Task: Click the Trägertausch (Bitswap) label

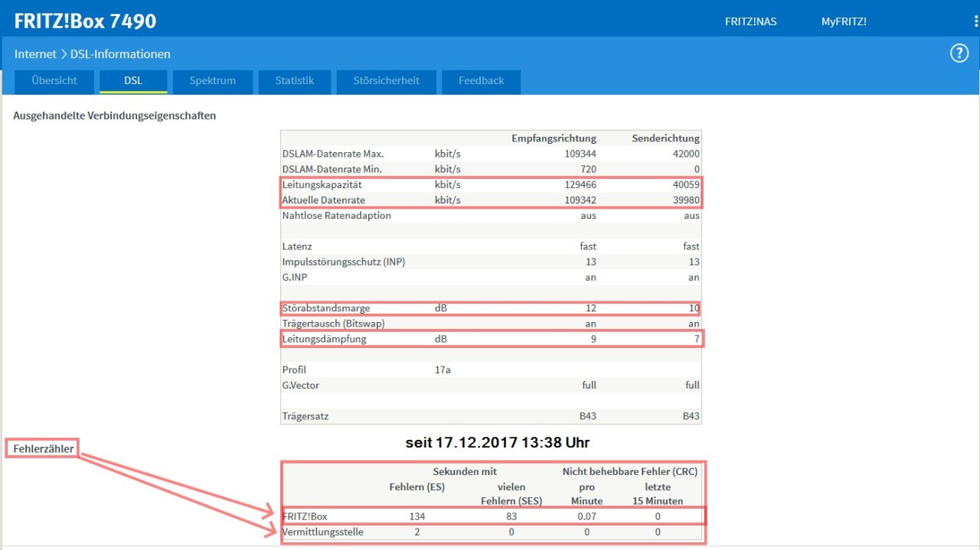Action: click(333, 324)
